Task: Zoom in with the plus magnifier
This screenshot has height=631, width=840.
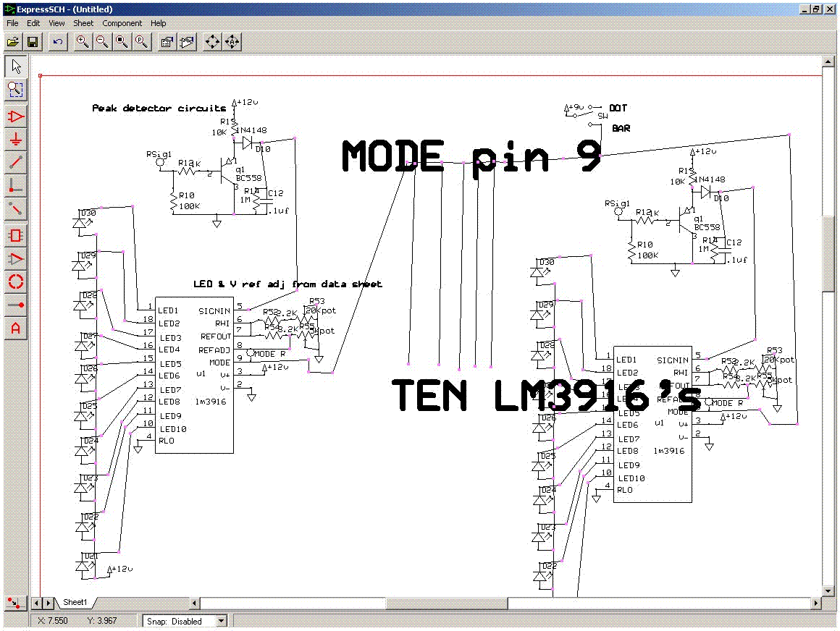Action: pos(82,42)
